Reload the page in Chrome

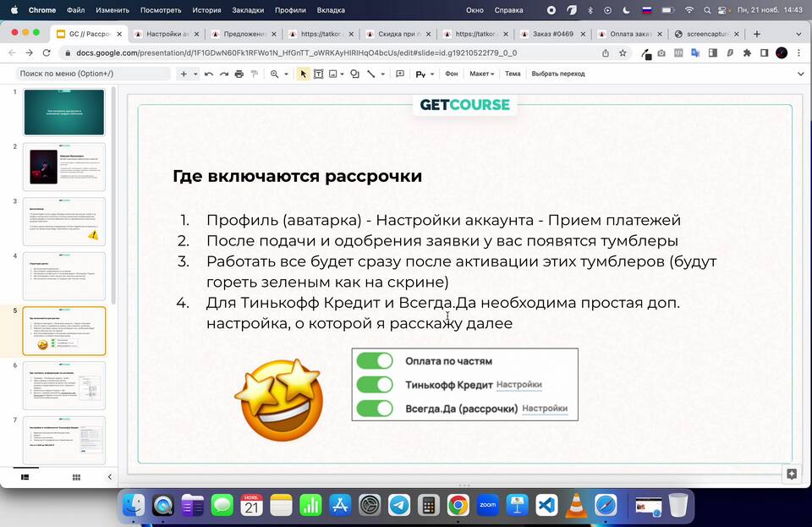(x=47, y=52)
